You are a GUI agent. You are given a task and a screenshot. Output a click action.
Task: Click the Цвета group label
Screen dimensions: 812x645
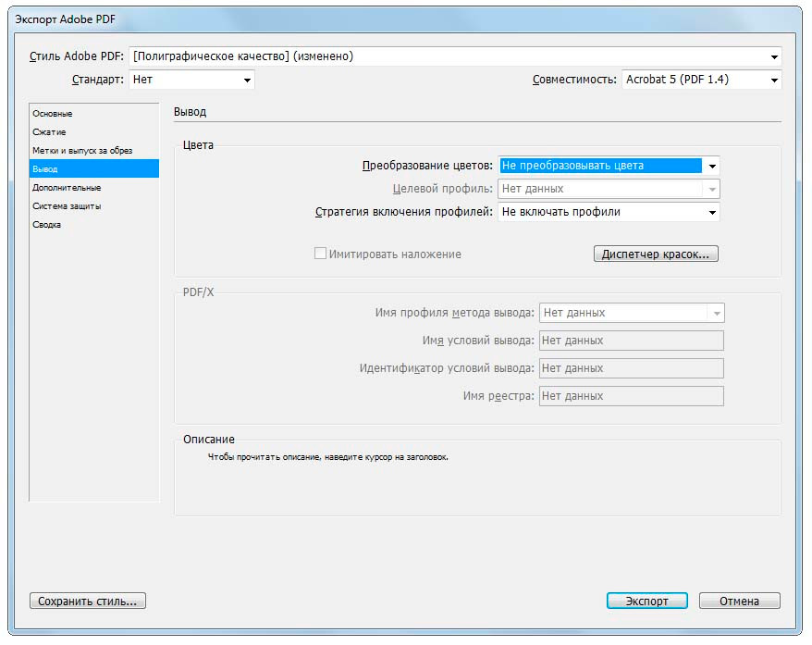(198, 145)
